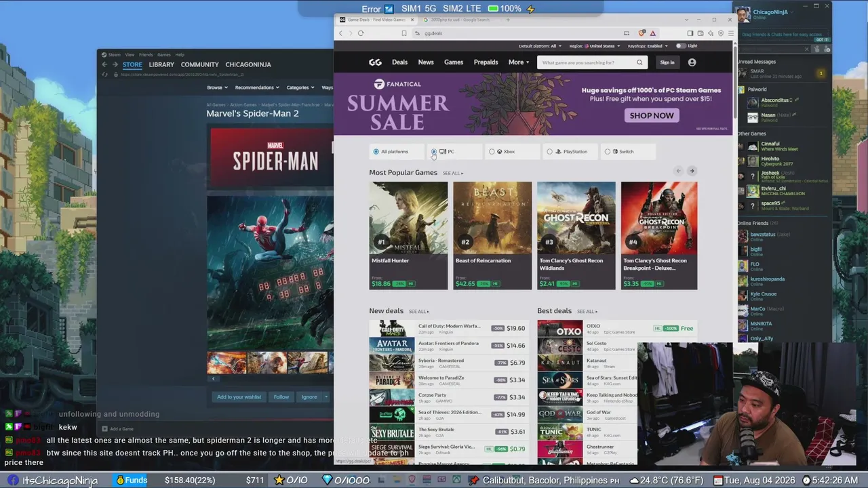Click Add to your wishlist in Steam

239,396
